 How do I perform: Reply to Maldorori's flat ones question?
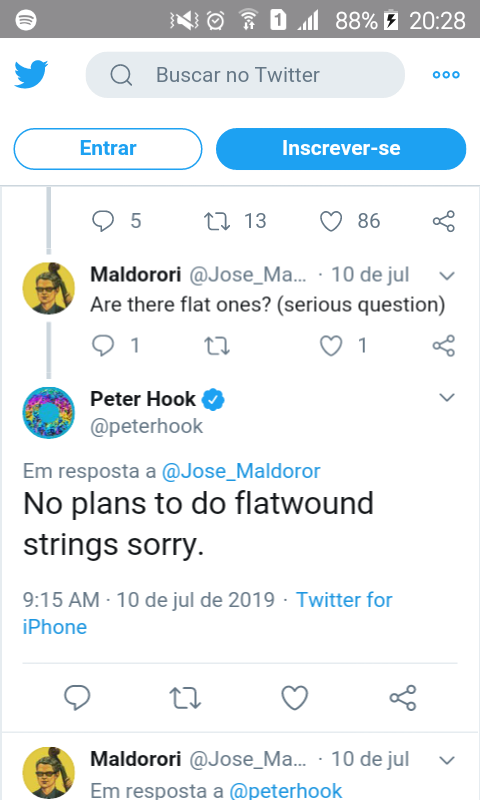[103, 346]
